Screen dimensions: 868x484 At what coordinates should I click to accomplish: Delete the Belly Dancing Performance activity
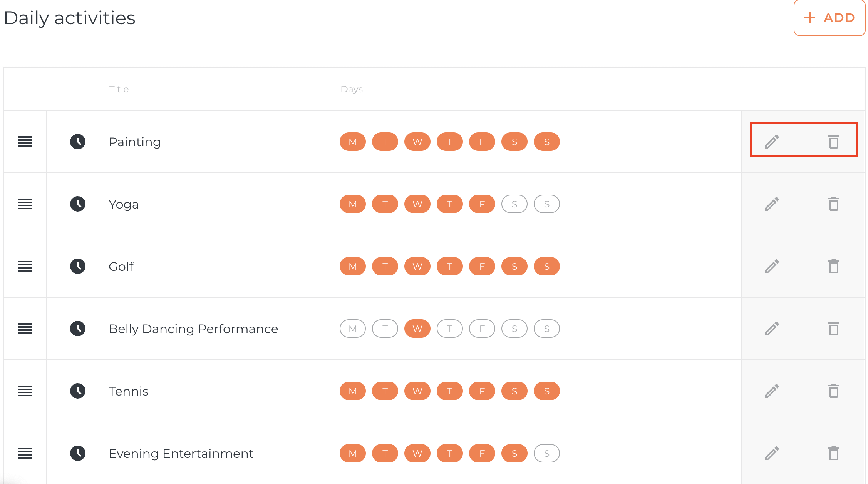833,329
